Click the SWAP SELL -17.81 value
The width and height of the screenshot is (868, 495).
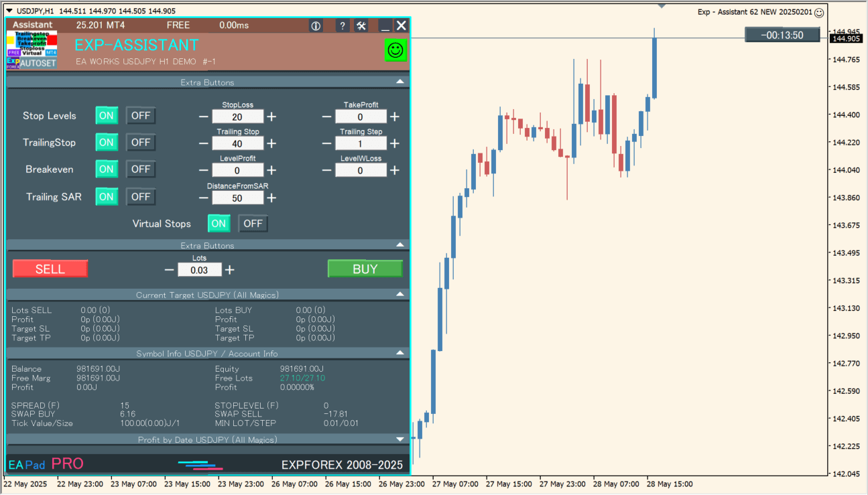[x=335, y=414]
